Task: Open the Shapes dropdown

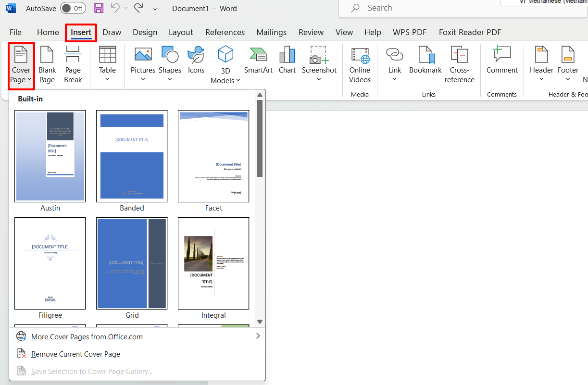Action: point(170,79)
